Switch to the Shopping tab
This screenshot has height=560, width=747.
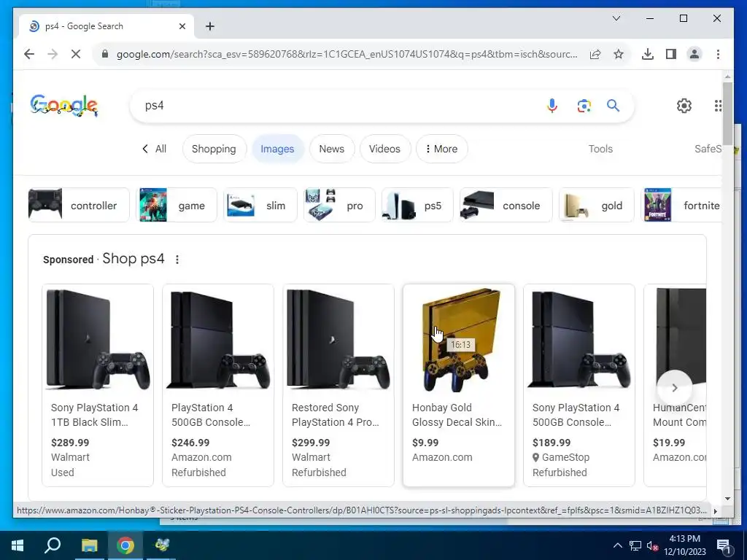coord(214,149)
